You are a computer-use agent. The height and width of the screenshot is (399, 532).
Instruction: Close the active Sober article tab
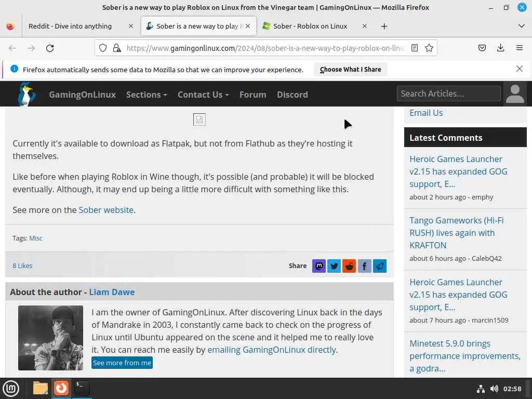tap(248, 26)
